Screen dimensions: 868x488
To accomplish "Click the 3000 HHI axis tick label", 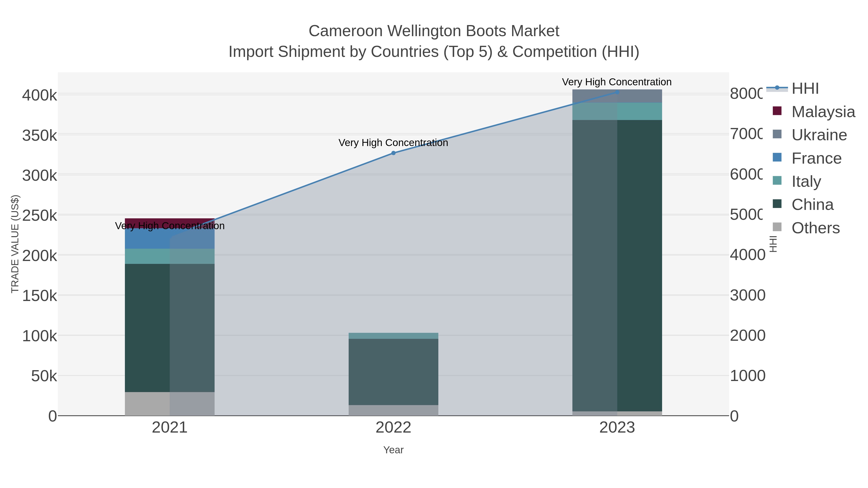I will [747, 295].
